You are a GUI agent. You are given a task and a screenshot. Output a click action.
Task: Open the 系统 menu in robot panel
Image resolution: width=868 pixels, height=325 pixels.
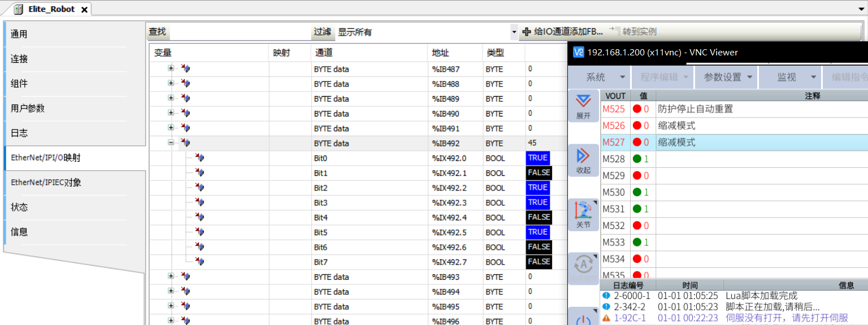point(602,77)
